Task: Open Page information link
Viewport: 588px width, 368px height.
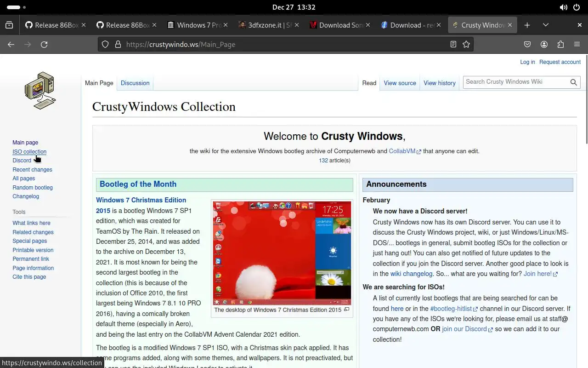Action: point(33,268)
